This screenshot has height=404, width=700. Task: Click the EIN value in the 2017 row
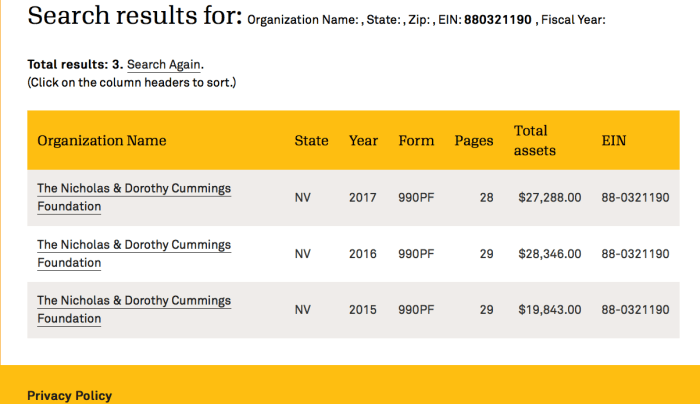(635, 198)
